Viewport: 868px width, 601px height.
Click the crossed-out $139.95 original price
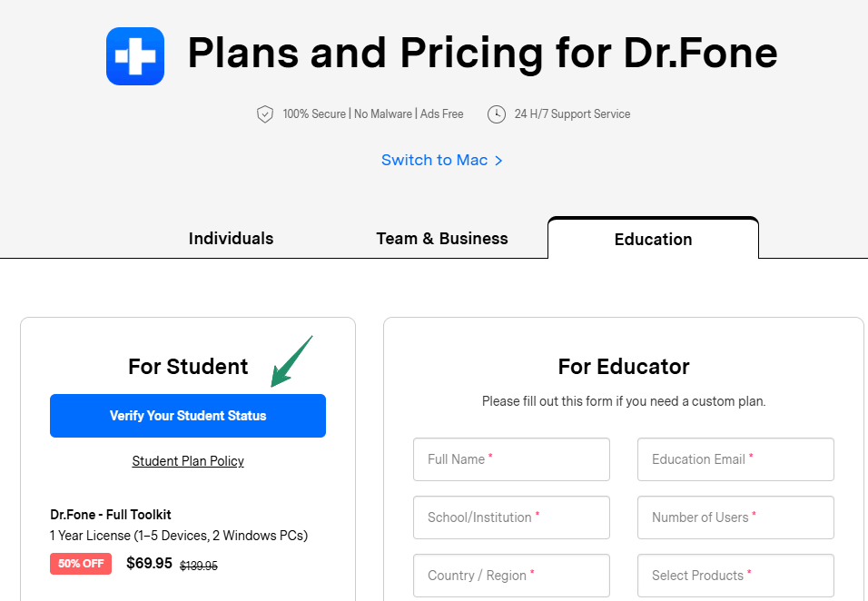[x=199, y=566]
